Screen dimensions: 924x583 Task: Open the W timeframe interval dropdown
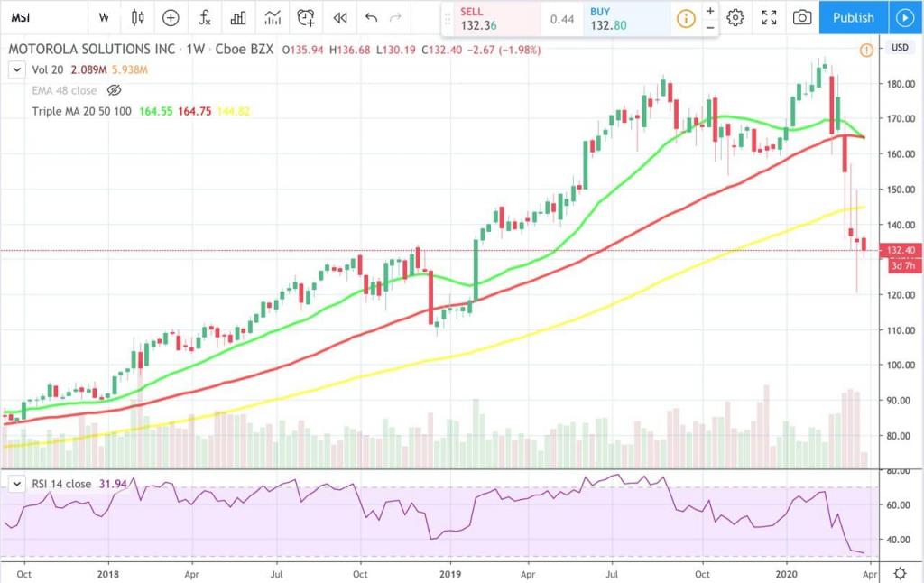104,17
